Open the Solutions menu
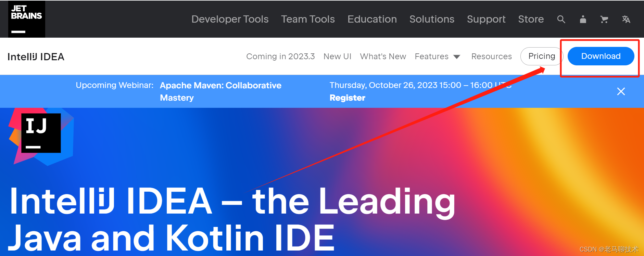The width and height of the screenshot is (644, 256). click(432, 19)
